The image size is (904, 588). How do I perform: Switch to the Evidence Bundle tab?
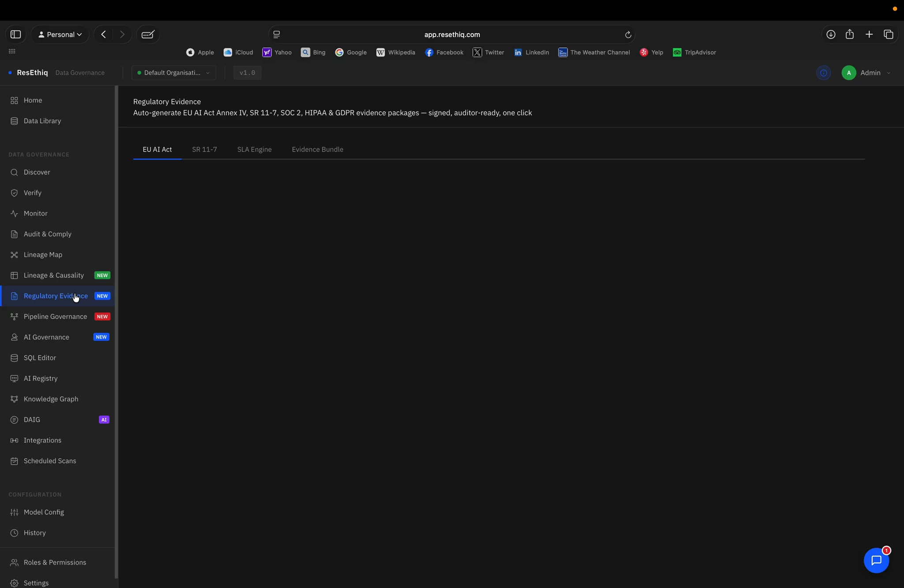point(317,149)
